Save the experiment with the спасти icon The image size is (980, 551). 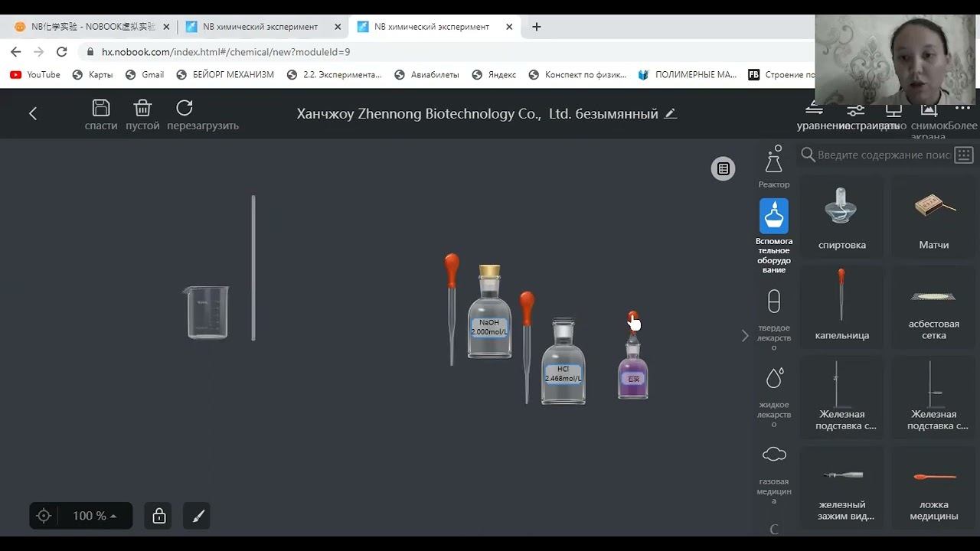(x=101, y=115)
